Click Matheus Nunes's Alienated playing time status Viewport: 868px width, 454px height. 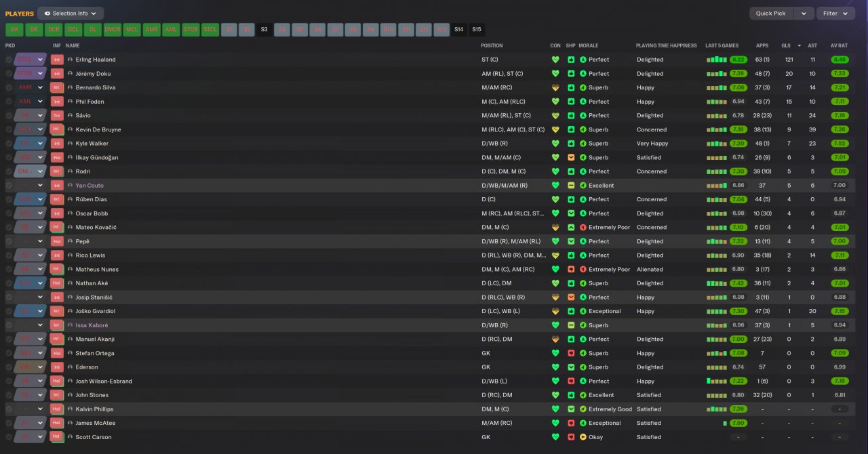pos(650,269)
